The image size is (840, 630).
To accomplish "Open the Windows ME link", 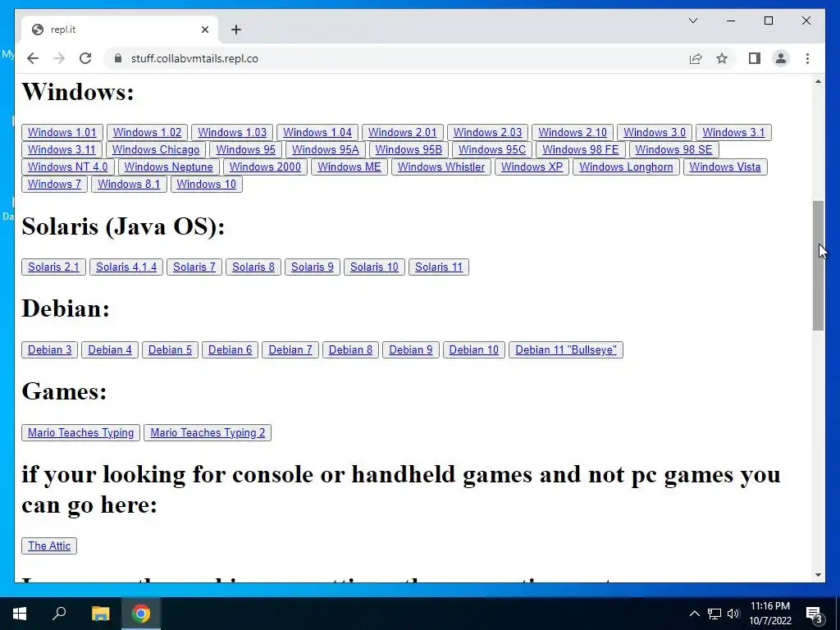I will [x=349, y=167].
